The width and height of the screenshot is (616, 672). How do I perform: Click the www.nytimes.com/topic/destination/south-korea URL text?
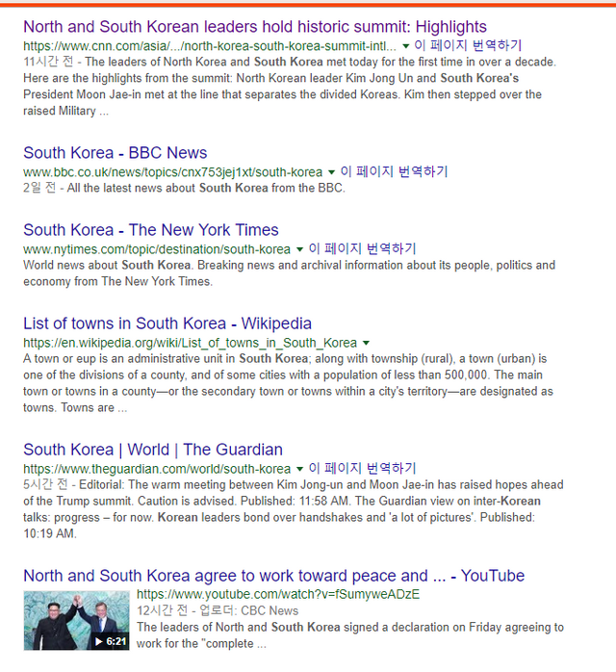[x=157, y=249]
